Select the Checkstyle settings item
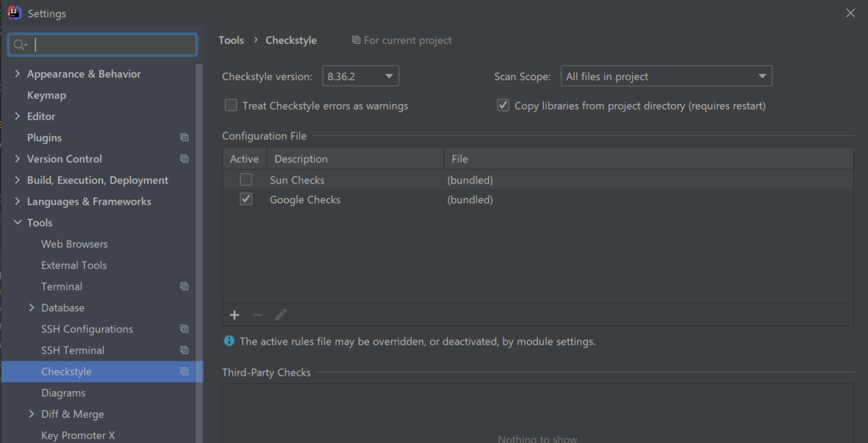Viewport: 868px width, 443px height. click(x=102, y=371)
